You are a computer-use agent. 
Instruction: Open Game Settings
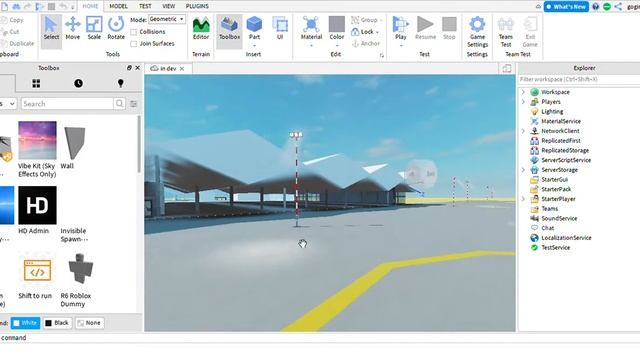tap(477, 32)
